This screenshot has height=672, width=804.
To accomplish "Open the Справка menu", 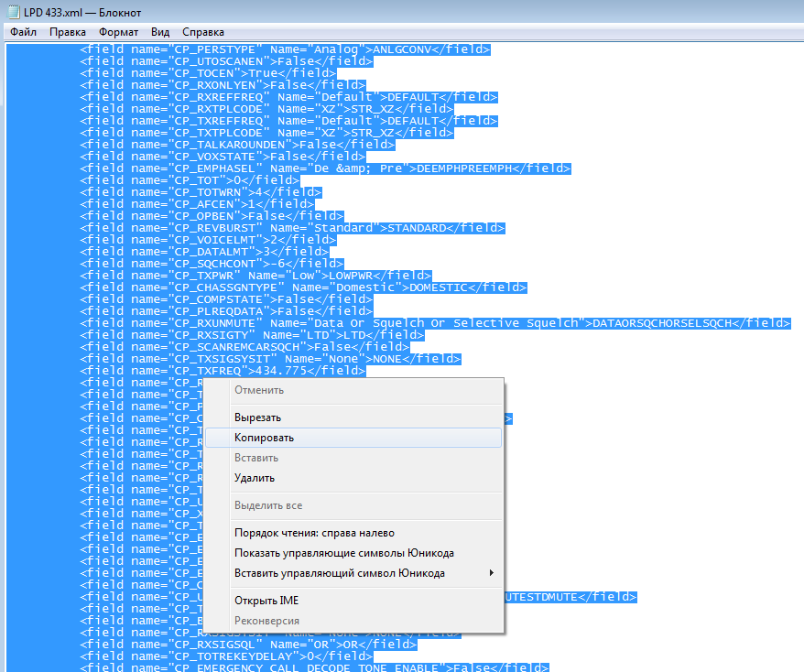I will click(x=203, y=32).
